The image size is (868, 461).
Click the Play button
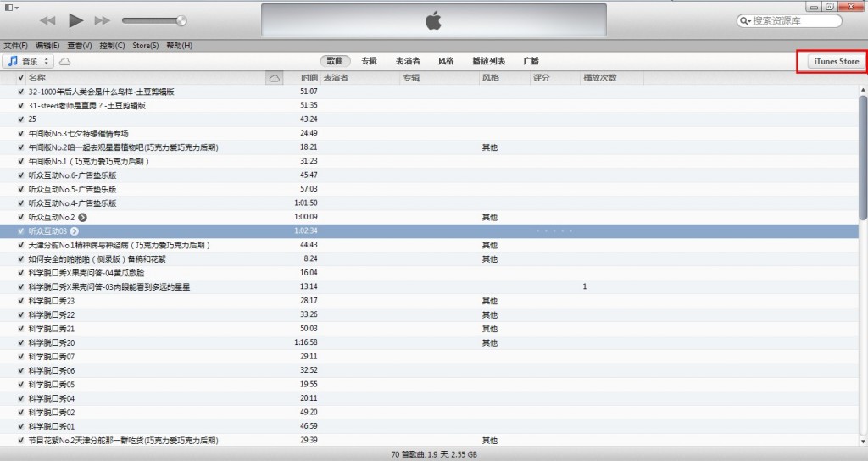[75, 20]
